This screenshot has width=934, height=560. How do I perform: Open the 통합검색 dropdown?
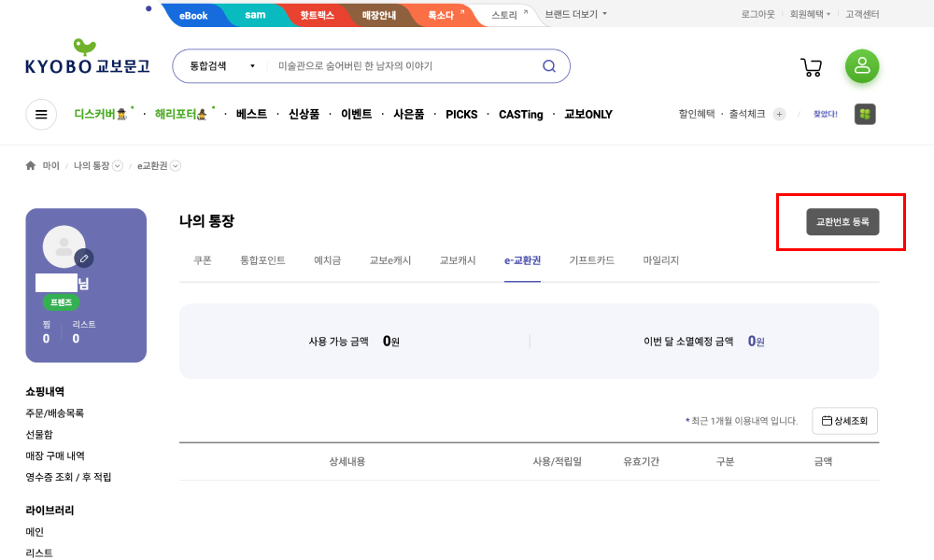tap(222, 66)
